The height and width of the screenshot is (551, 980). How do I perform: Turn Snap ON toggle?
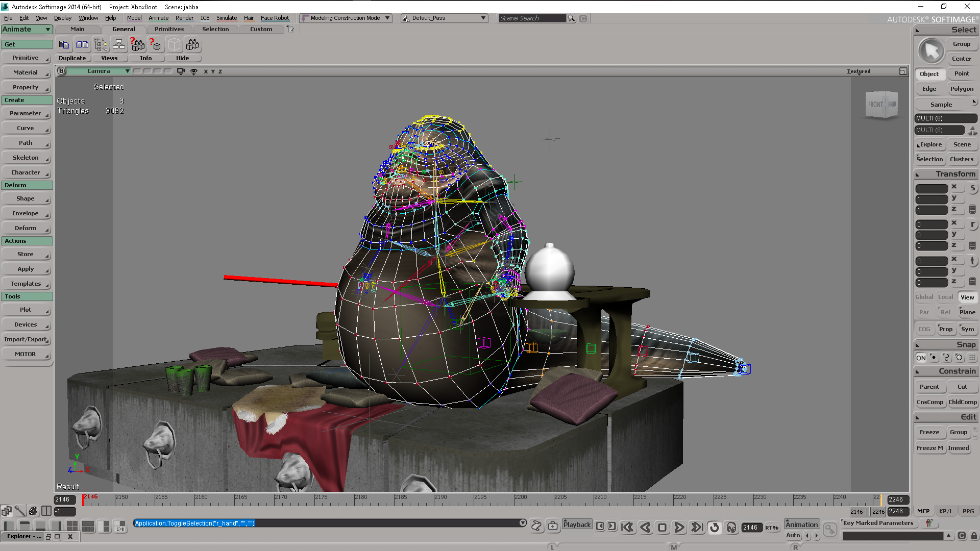921,358
